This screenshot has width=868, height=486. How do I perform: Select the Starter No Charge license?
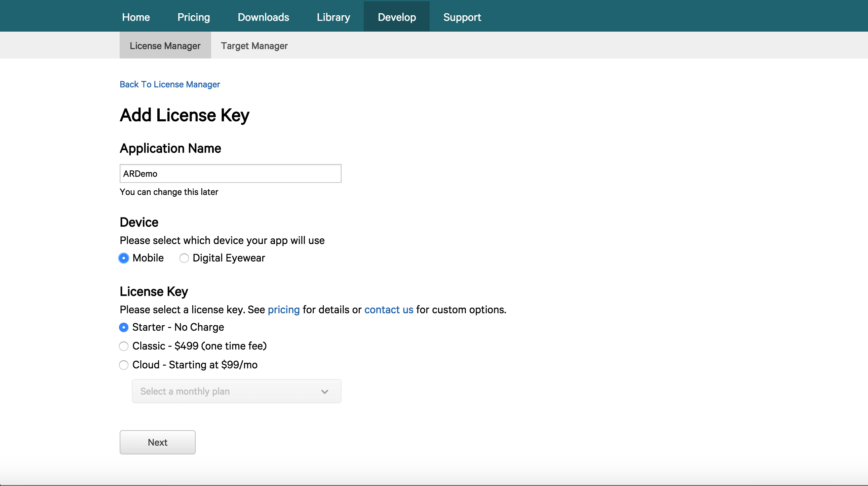point(124,327)
